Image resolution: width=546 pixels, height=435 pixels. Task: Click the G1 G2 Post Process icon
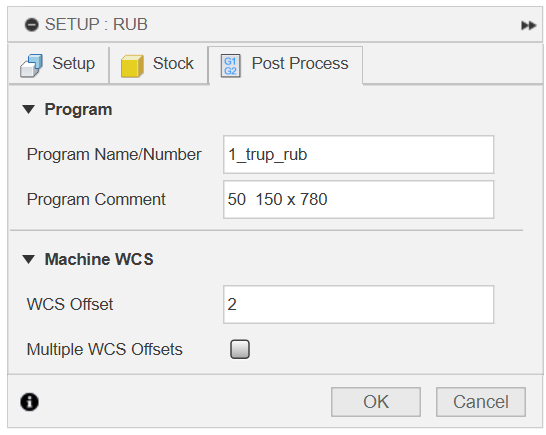[x=231, y=65]
